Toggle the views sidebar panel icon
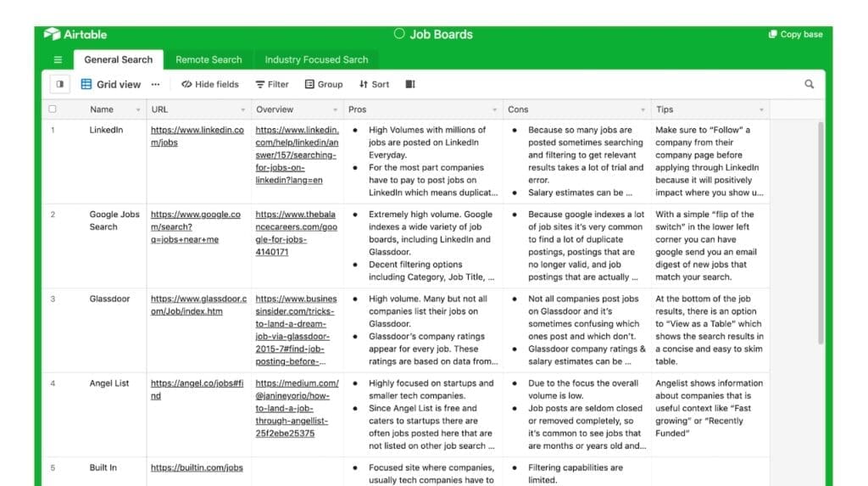This screenshot has width=868, height=486. (60, 84)
